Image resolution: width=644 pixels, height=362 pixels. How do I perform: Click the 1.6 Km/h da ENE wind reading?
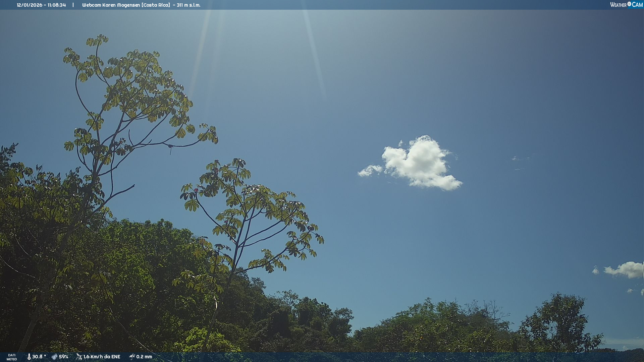coord(102,357)
